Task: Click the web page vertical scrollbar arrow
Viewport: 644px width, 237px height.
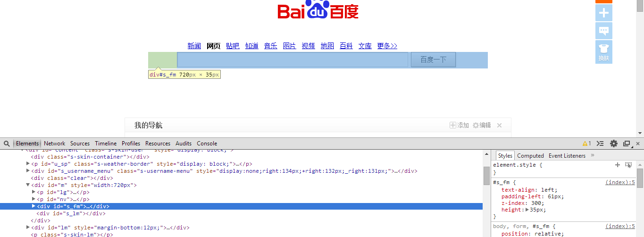Action: click(640, 133)
